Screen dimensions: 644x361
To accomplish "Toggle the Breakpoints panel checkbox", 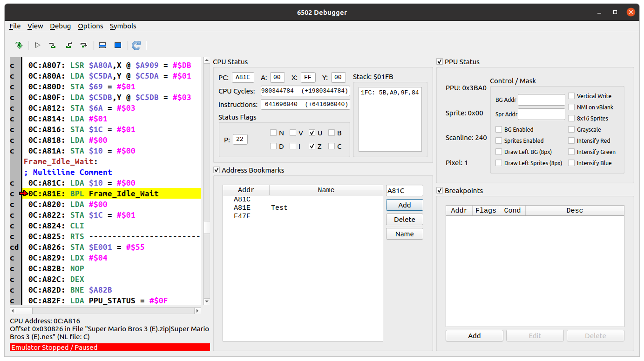I will coord(440,190).
